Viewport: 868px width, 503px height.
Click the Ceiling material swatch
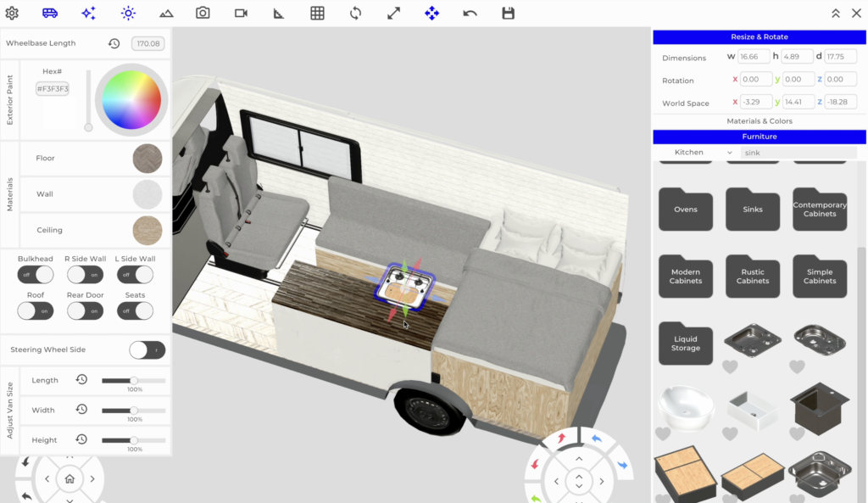(x=147, y=231)
